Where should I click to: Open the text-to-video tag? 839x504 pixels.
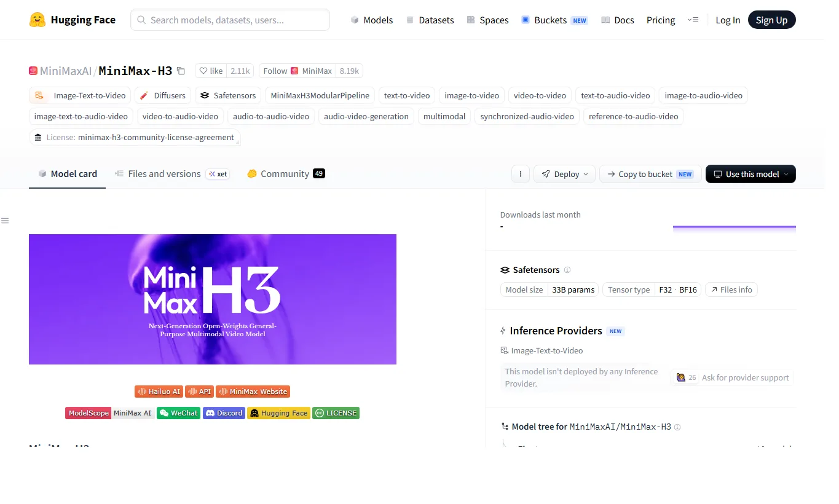pos(407,95)
